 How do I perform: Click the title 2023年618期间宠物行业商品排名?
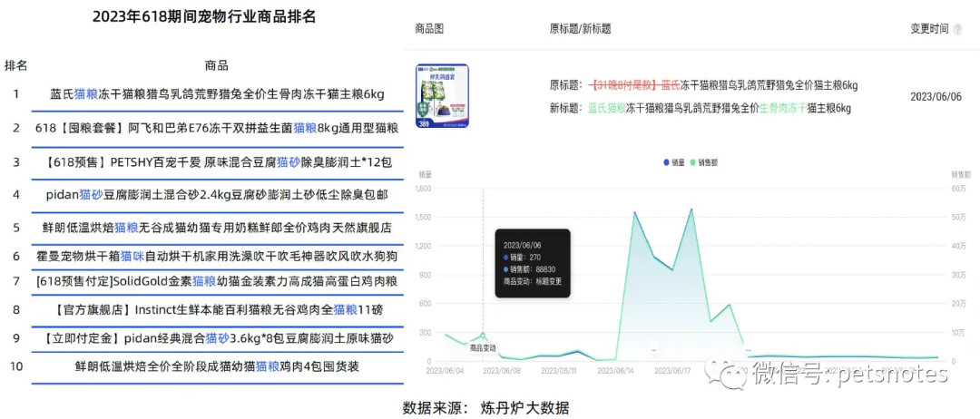(204, 17)
